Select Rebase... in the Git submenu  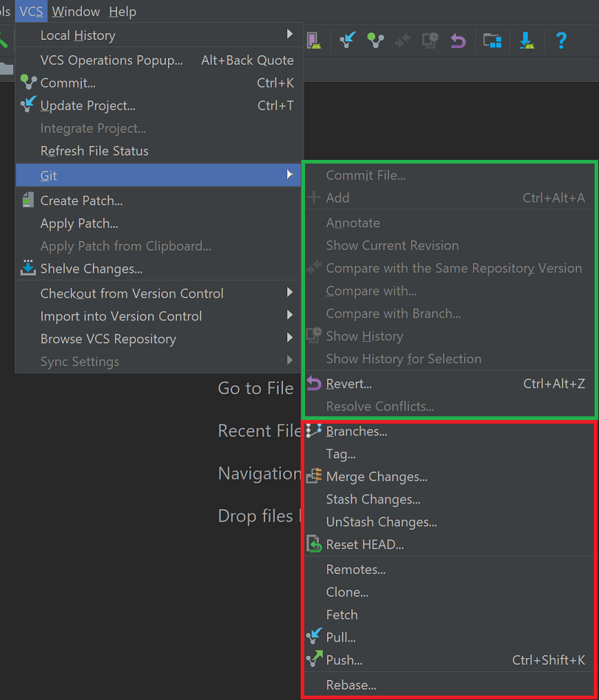tap(450, 685)
